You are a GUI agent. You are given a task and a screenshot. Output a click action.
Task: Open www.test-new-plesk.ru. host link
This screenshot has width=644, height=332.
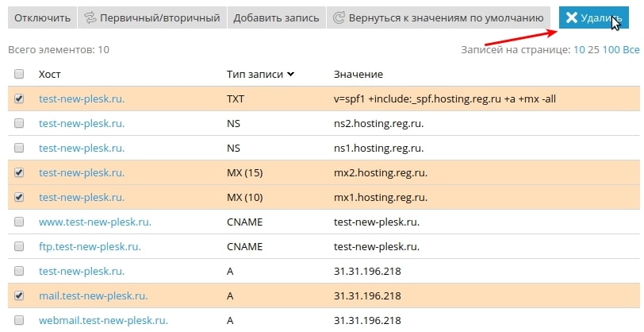click(94, 222)
